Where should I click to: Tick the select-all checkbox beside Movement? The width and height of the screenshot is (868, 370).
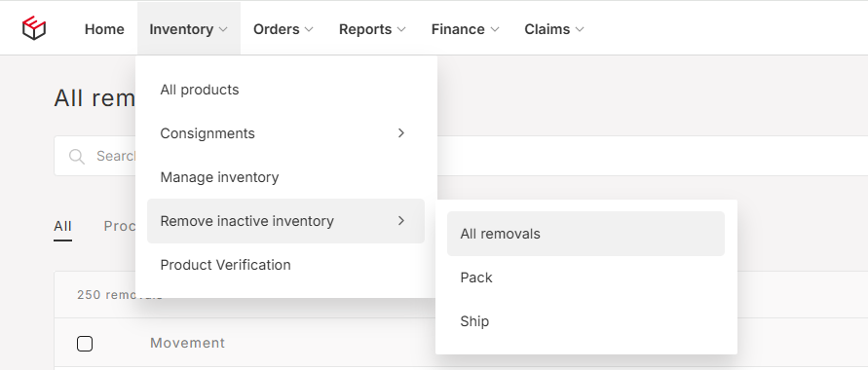(85, 344)
